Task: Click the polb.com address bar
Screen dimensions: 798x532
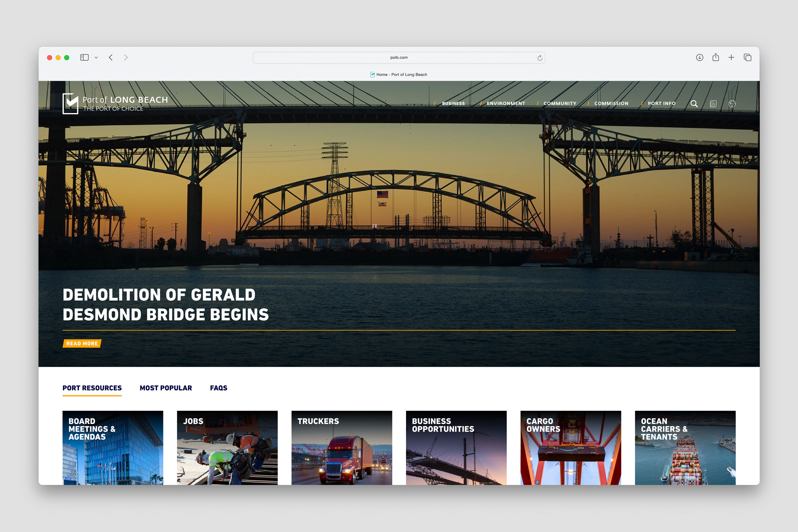Action: point(399,58)
